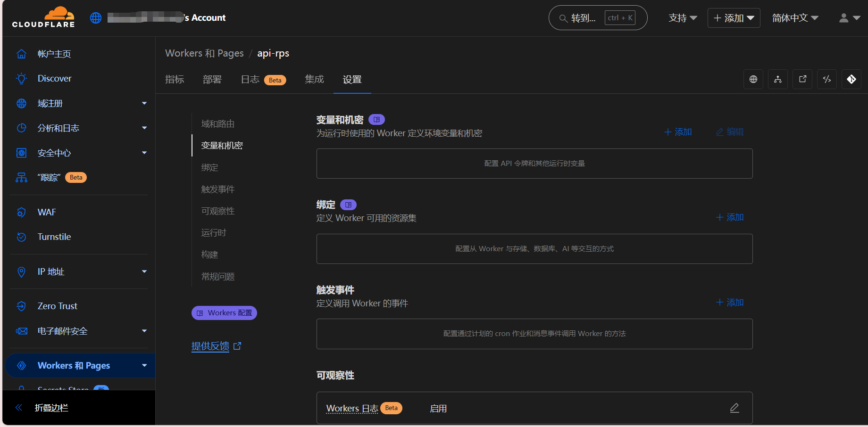Click 添加 in the 绑定 section

[730, 217]
